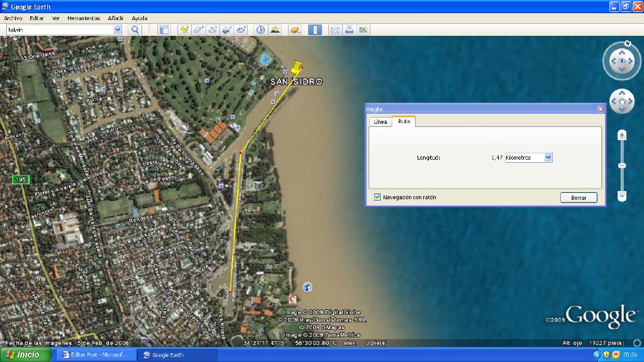Click the route 195 highway shield

click(21, 179)
